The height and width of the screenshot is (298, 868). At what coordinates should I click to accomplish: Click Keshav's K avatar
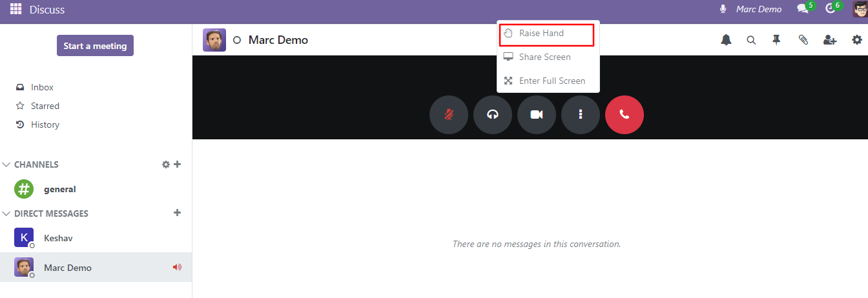pos(24,237)
